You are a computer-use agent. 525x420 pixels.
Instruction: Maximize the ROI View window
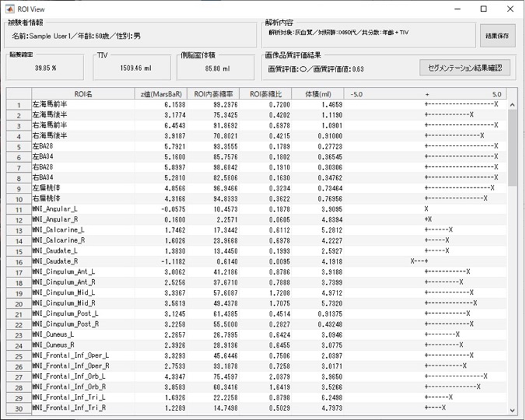pos(484,9)
